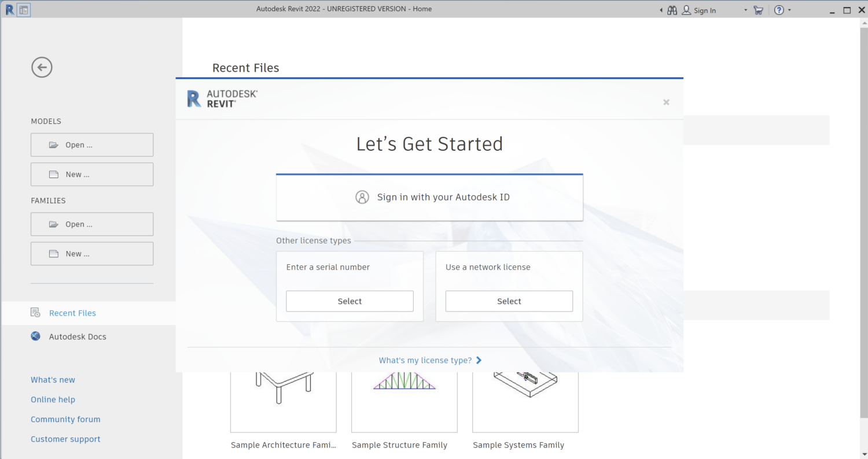
Task: Select the Recent Files tab in sidebar
Action: pos(72,313)
